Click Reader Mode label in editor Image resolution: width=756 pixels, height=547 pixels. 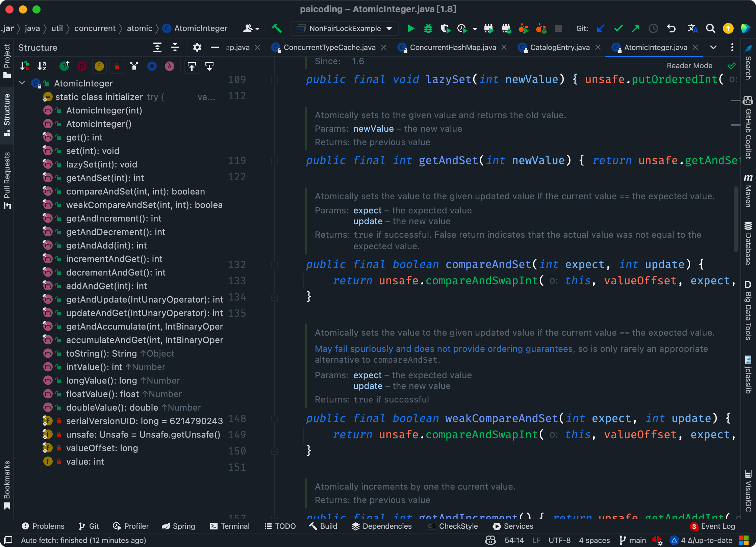(x=689, y=66)
